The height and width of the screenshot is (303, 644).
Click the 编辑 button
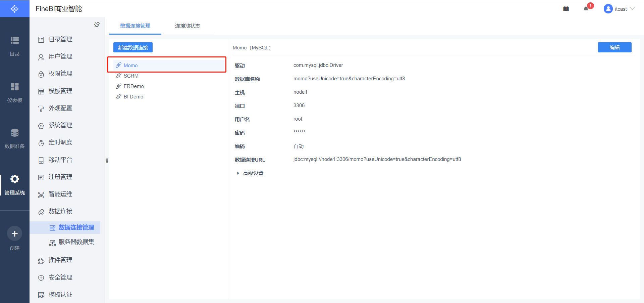614,47
